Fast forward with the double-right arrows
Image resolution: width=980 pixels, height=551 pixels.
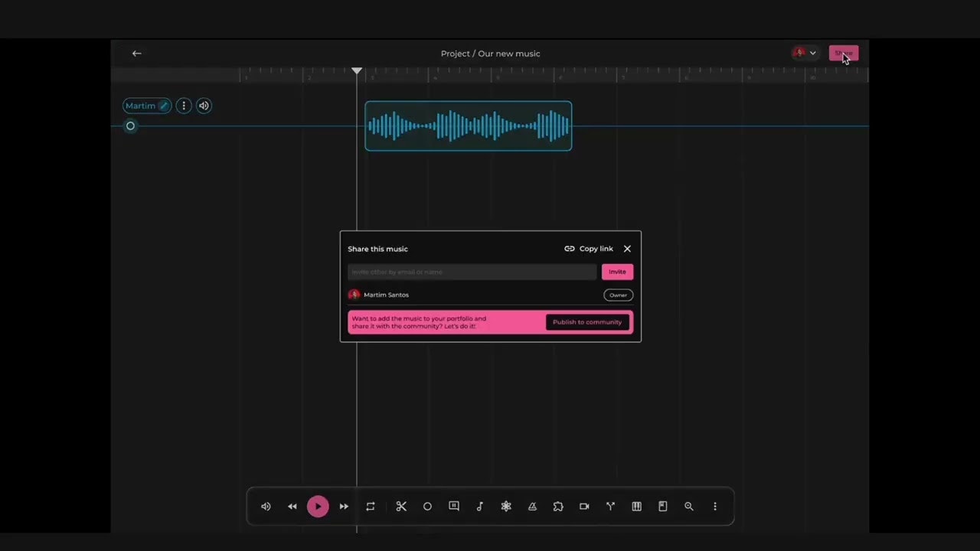[344, 507]
